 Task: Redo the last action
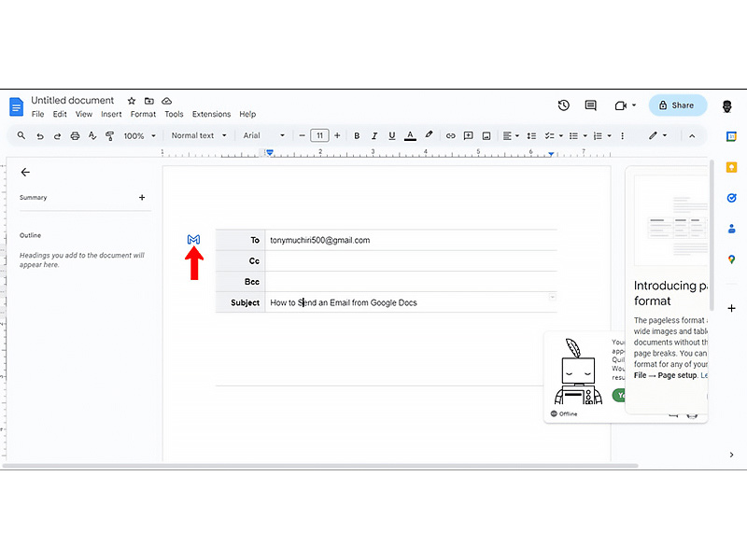point(57,136)
